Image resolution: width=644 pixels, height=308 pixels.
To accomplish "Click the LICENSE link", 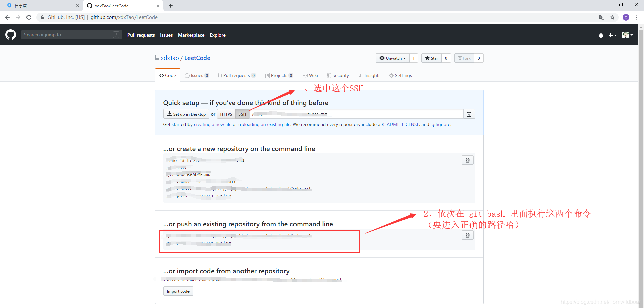I will coord(411,124).
